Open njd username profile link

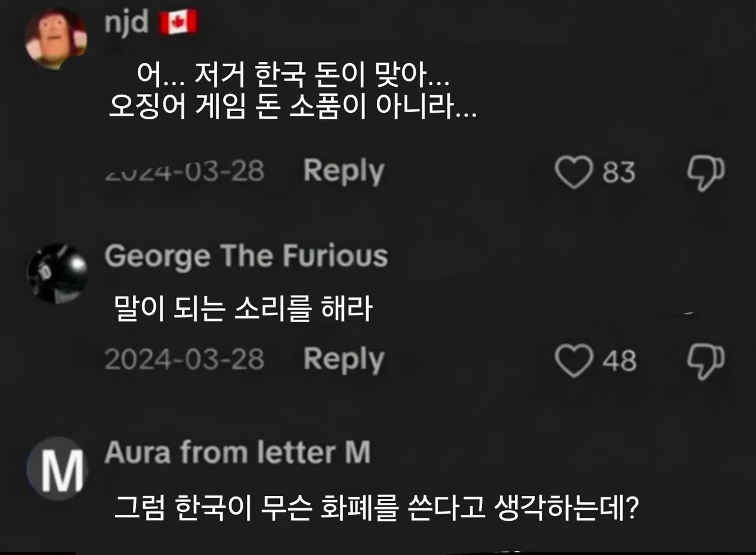125,23
